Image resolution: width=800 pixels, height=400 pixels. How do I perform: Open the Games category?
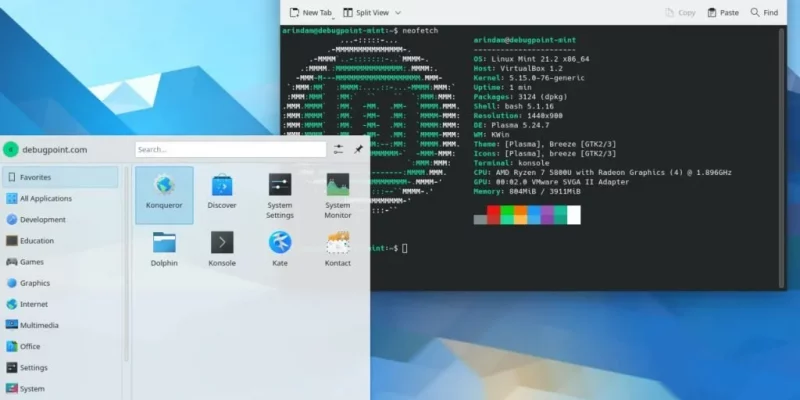click(x=60, y=262)
